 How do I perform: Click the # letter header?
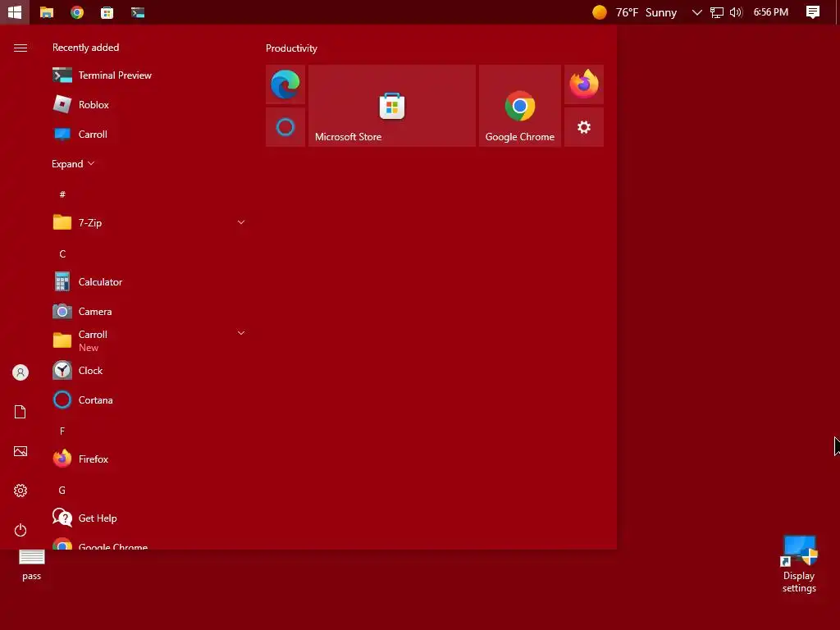62,194
